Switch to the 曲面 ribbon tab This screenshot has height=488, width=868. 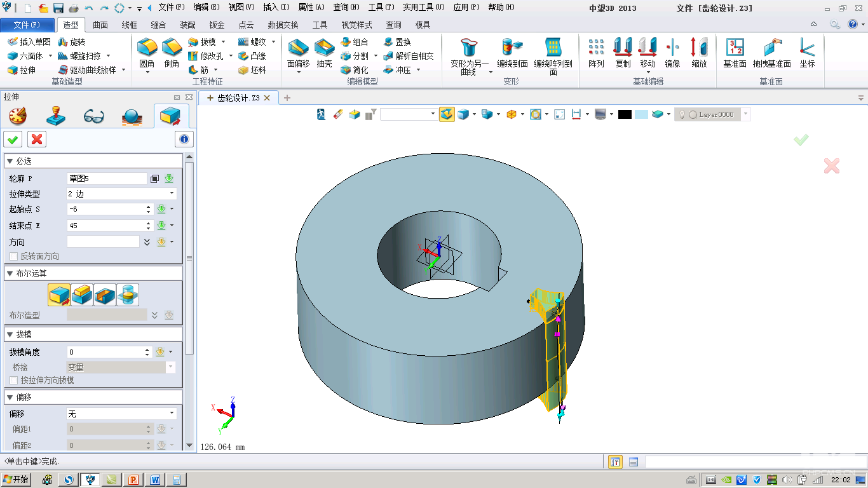pyautogui.click(x=100, y=25)
